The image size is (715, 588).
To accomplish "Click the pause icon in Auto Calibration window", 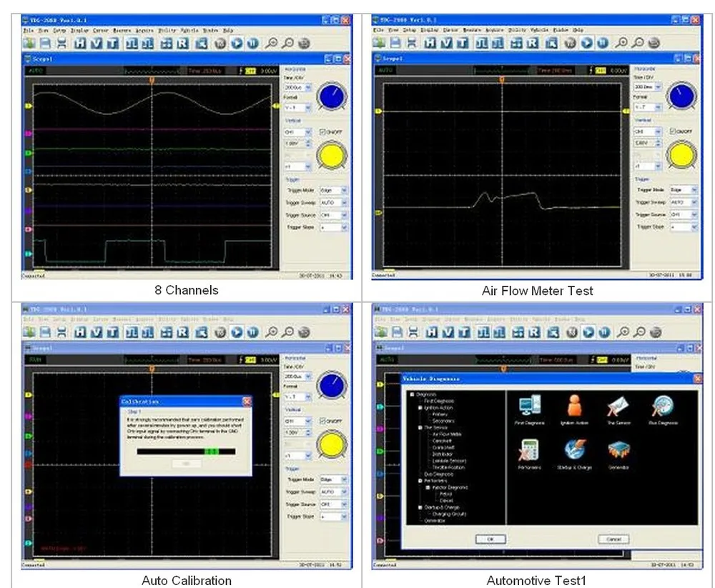I will click(252, 332).
